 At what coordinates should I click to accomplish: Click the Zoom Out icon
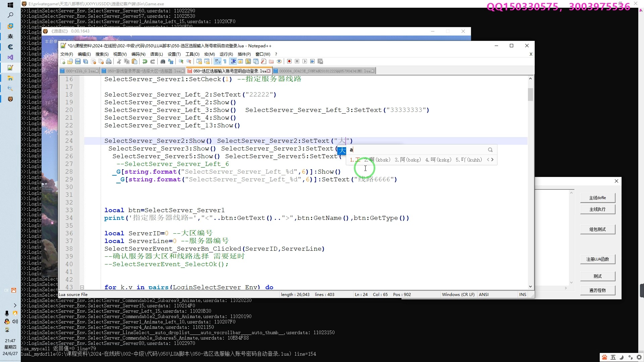pos(189,61)
